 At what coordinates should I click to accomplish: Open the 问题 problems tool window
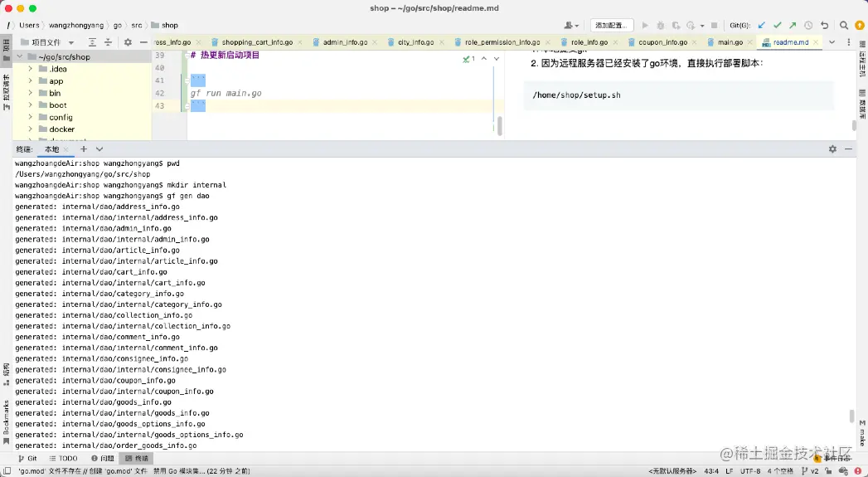click(103, 458)
